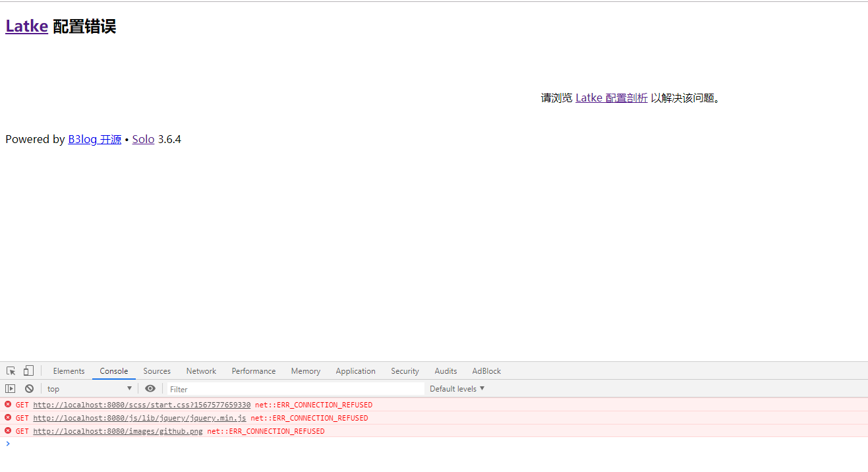Toggle the device emulation icon

tap(28, 370)
